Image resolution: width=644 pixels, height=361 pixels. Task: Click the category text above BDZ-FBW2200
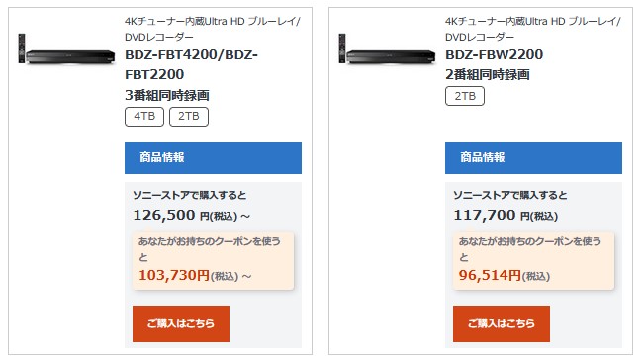click(x=533, y=29)
